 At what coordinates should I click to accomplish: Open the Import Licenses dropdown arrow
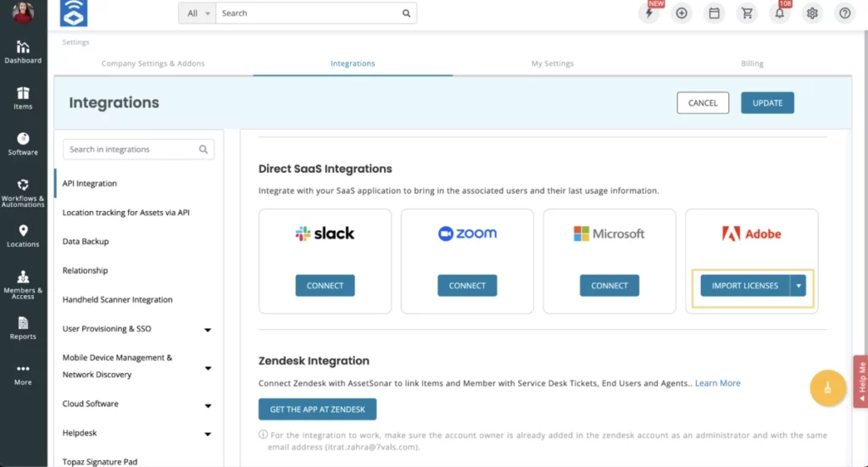798,286
